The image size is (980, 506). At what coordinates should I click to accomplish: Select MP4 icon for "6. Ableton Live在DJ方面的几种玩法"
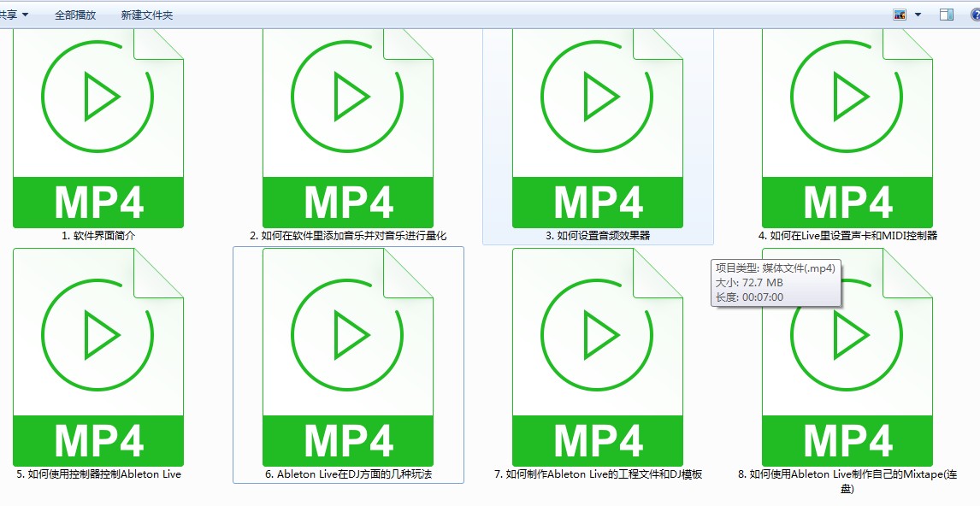pos(348,357)
